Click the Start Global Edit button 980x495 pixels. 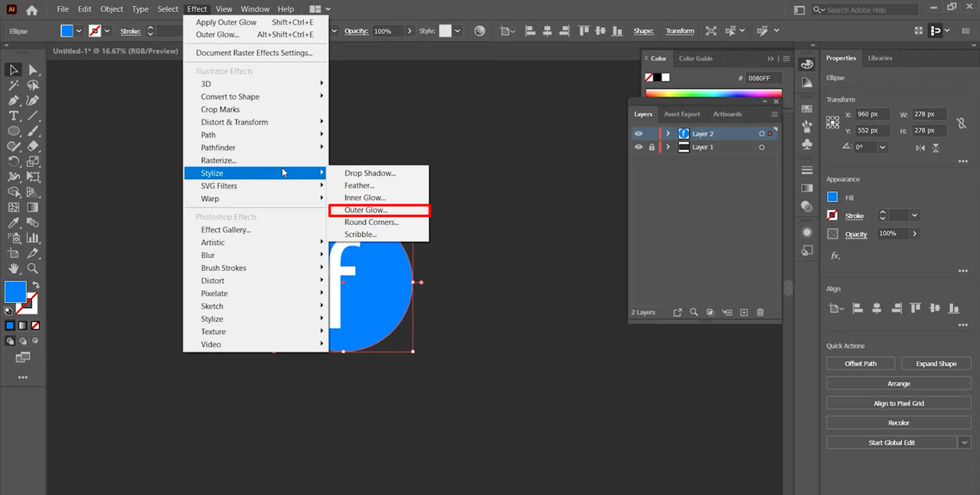pos(892,442)
